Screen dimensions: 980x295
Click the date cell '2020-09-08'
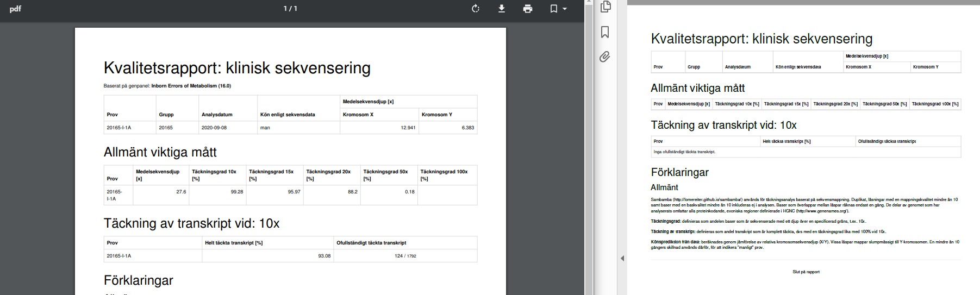[214, 128]
